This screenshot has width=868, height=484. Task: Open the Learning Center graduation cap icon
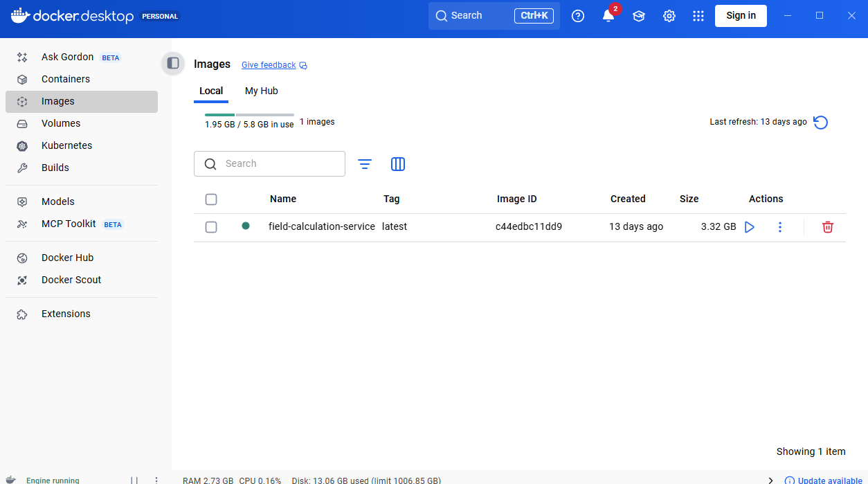coord(639,16)
